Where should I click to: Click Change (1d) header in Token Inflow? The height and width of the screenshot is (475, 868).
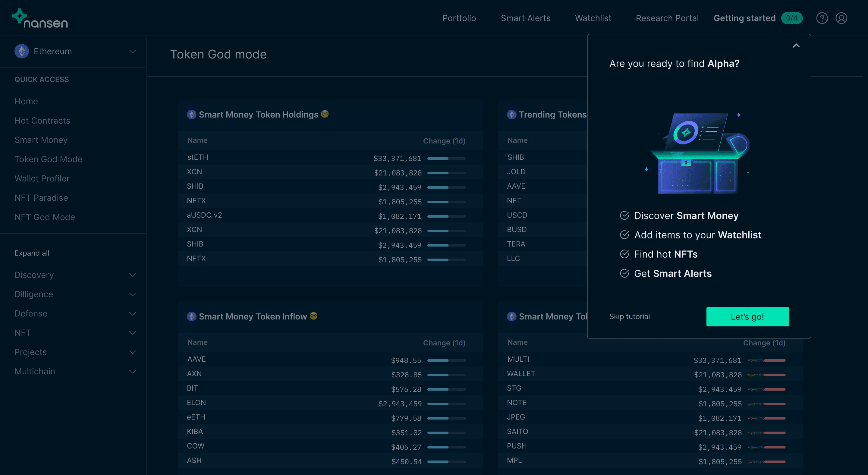click(444, 343)
